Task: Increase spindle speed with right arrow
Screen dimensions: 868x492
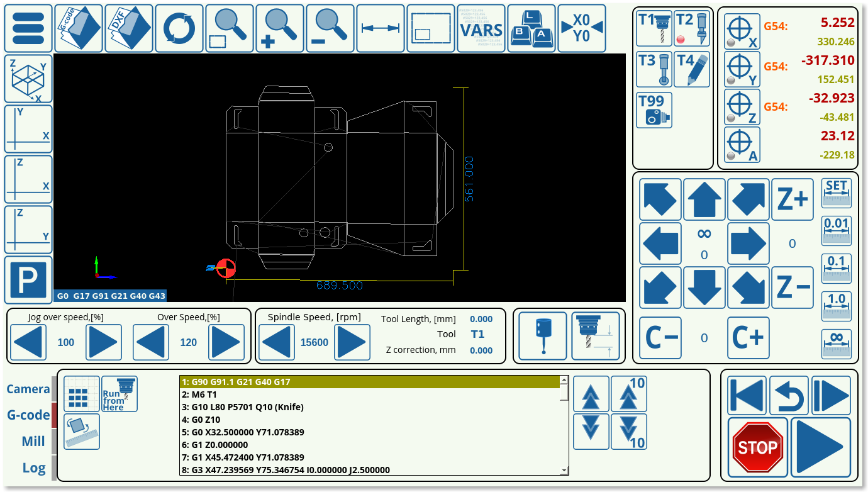Action: 351,342
